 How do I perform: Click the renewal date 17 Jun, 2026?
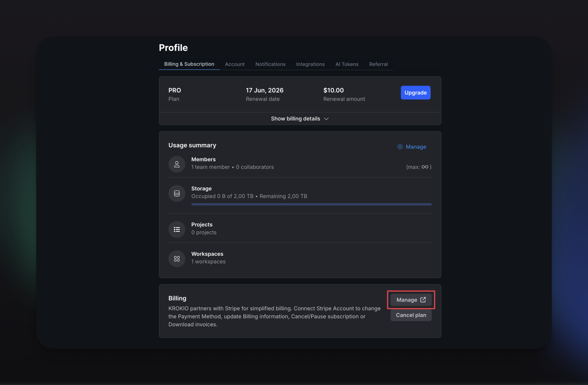pos(264,90)
